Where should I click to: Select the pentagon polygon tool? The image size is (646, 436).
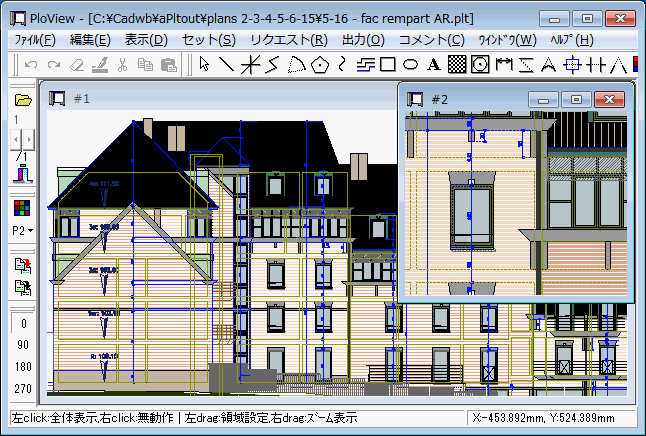click(x=320, y=65)
